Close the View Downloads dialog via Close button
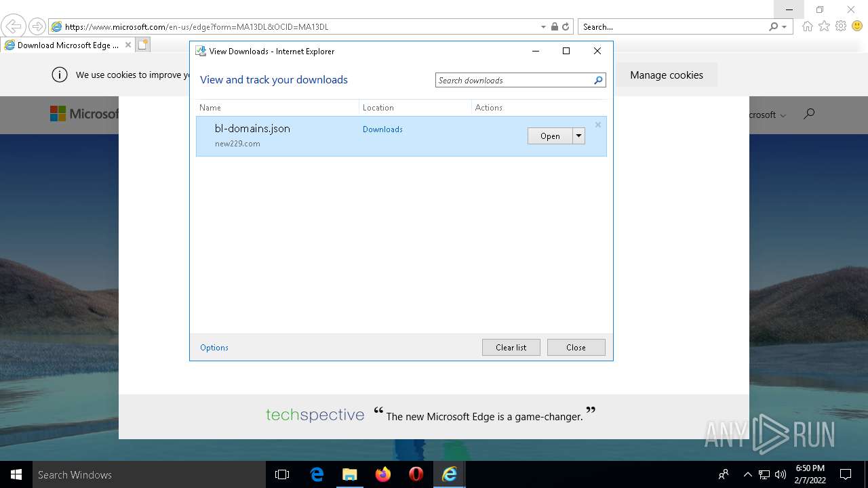Viewport: 868px width, 488px height. pos(576,347)
